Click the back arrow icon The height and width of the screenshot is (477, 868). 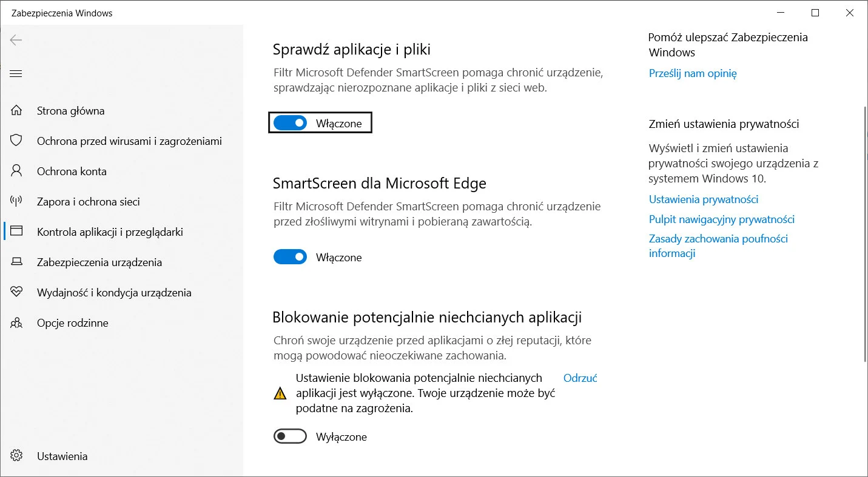tap(16, 41)
